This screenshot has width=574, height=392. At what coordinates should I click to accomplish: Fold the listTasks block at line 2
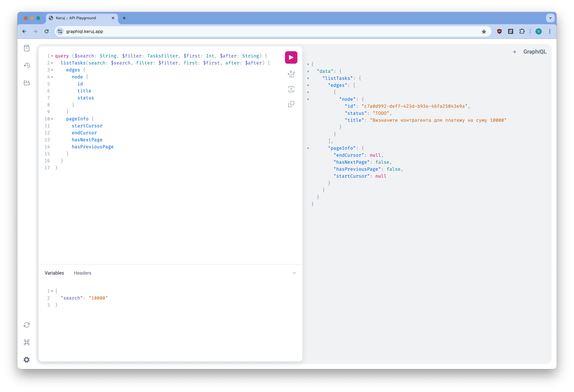tap(52, 63)
